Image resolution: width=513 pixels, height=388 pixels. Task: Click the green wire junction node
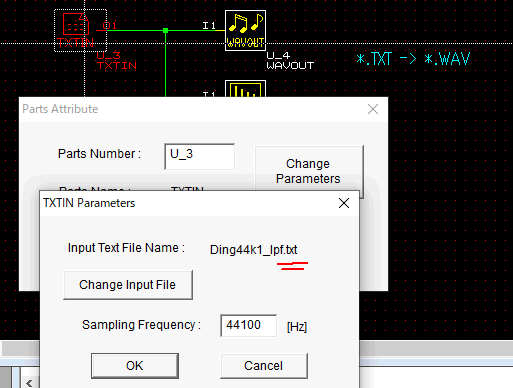click(166, 31)
